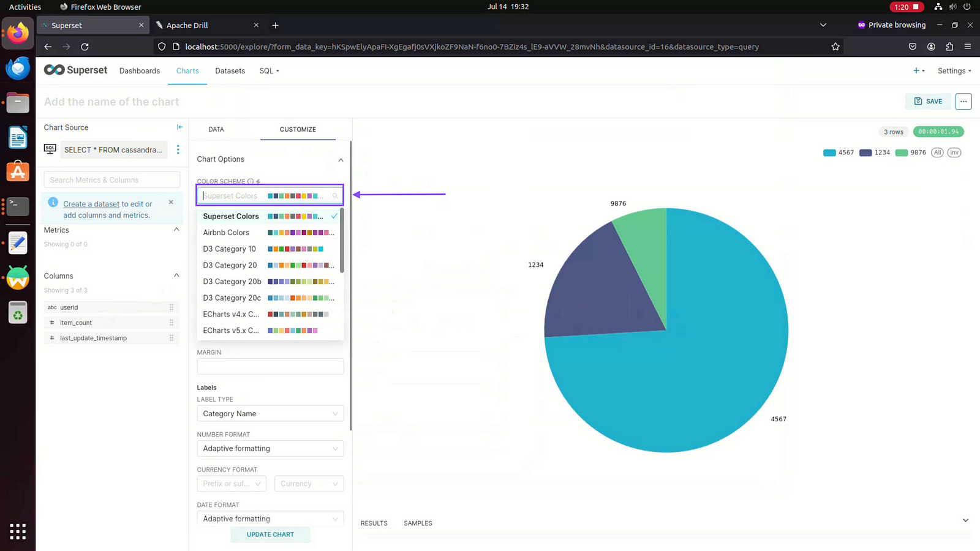Collapse the Chart Options section
The height and width of the screenshot is (551, 980).
341,160
